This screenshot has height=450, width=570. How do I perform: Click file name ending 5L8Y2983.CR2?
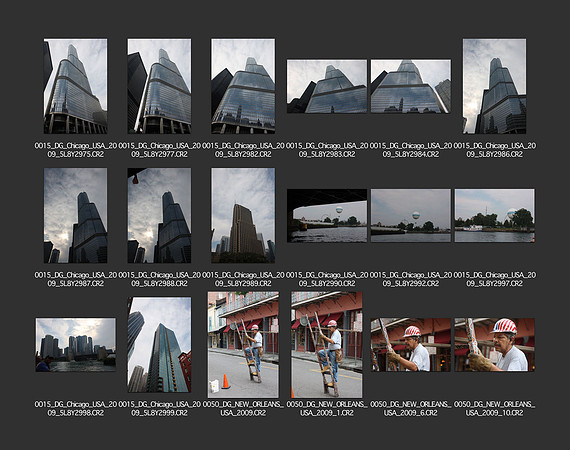(327, 150)
